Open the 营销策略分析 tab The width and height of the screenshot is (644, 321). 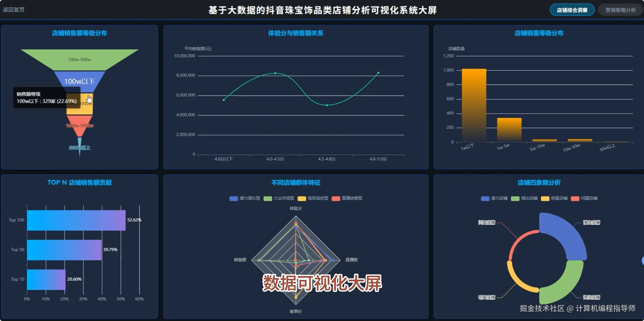click(620, 10)
